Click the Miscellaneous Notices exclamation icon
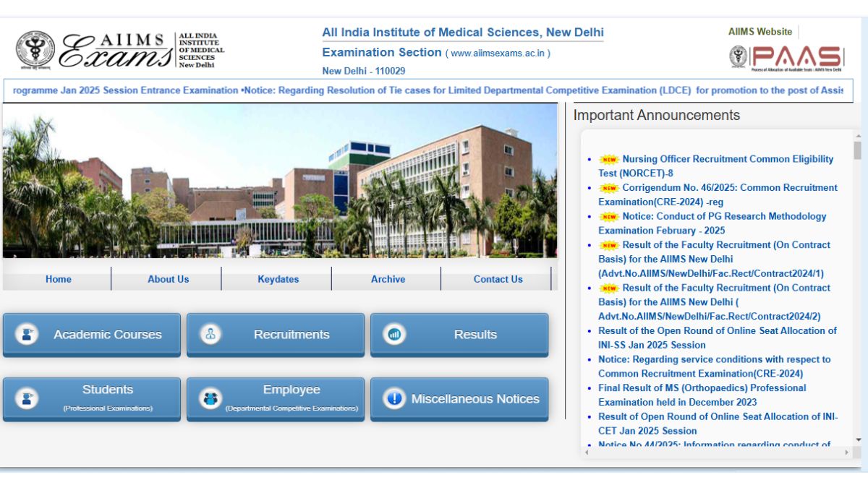 pyautogui.click(x=393, y=398)
